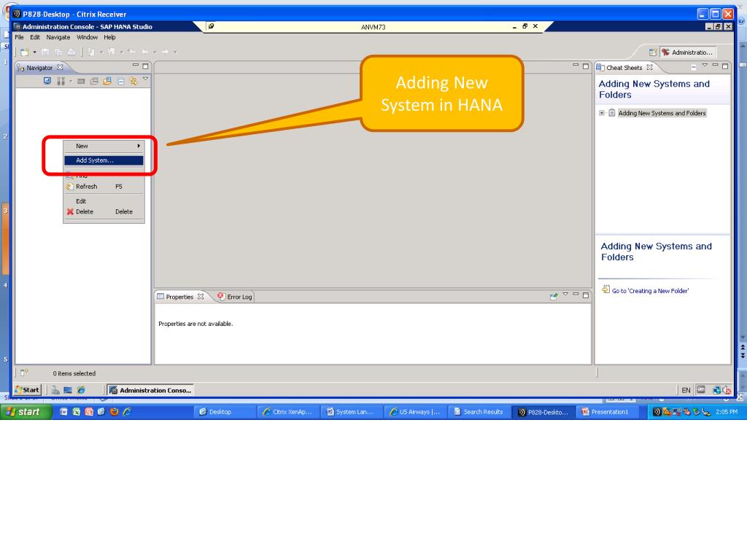The image size is (747, 560).
Task: Minimize the Navigator panel
Action: [135, 65]
